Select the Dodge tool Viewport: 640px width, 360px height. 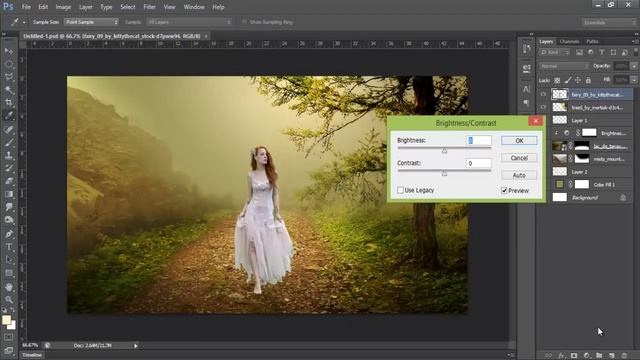pyautogui.click(x=9, y=220)
